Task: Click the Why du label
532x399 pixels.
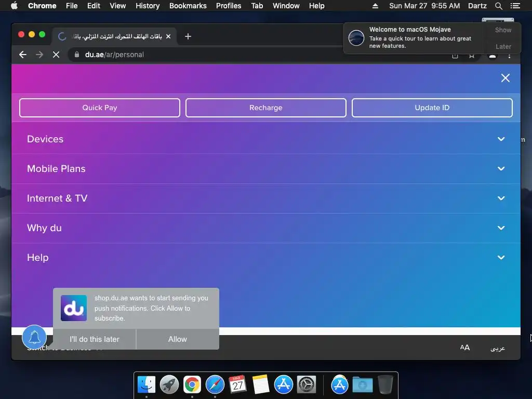Action: click(x=45, y=228)
